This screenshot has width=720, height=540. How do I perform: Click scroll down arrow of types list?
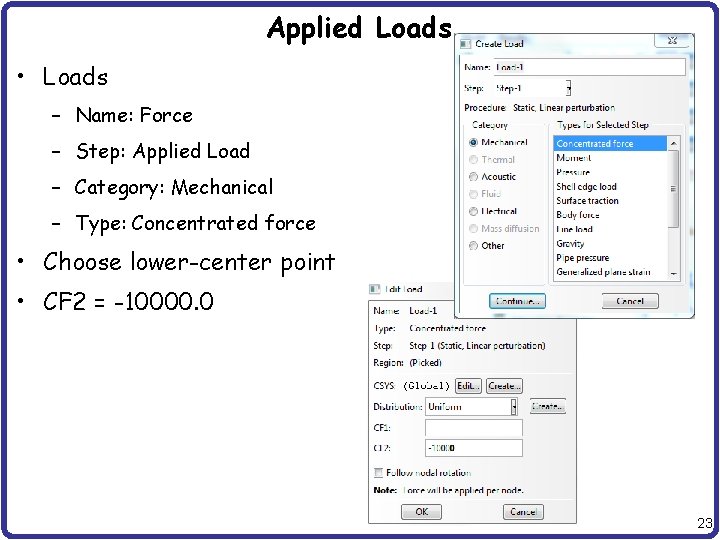click(x=673, y=274)
